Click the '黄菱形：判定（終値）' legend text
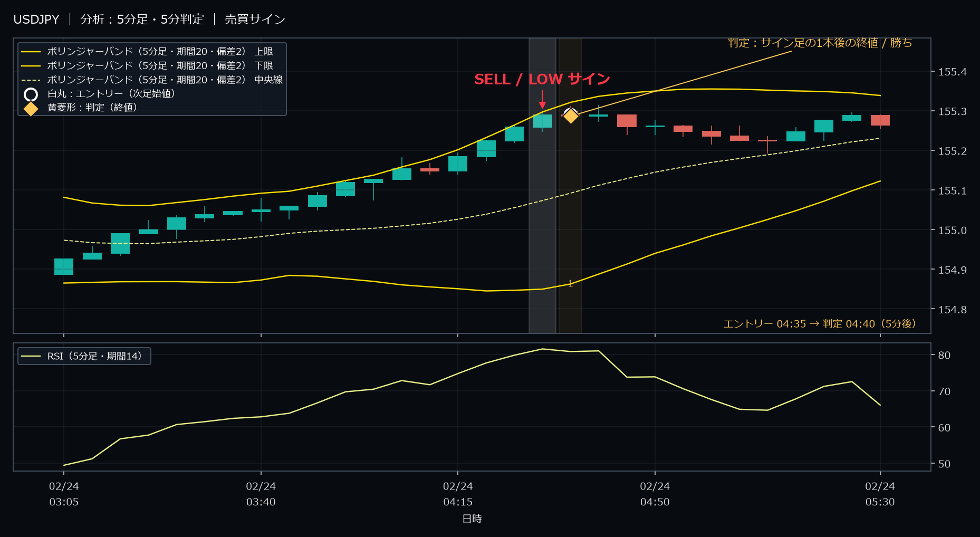This screenshot has height=537, width=980. pos(92,108)
